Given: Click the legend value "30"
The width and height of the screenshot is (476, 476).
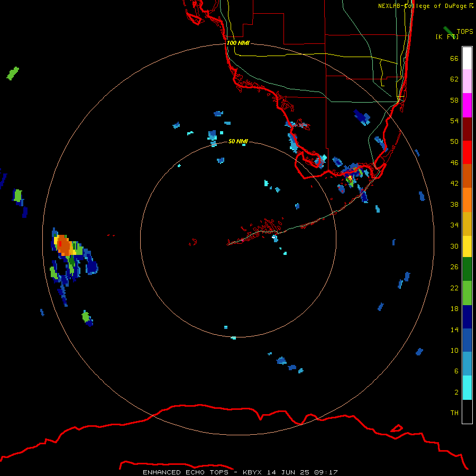Looking at the screenshot, I should [454, 246].
